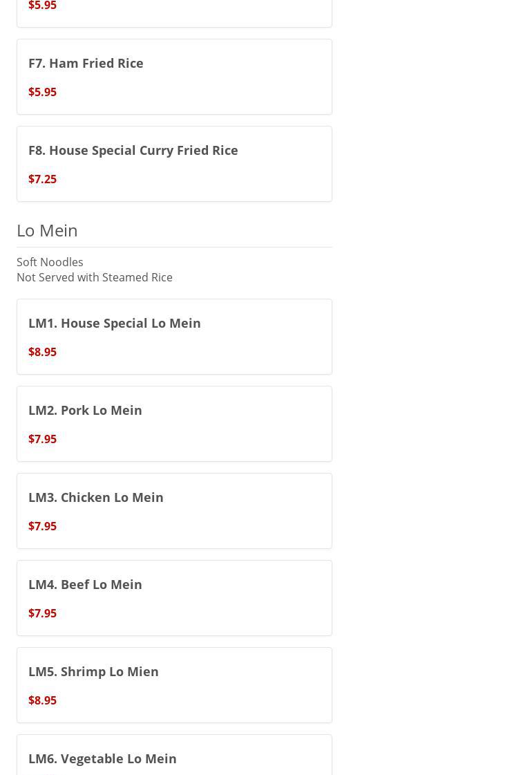Click the $7.95 price under Pork Lo Mein

point(42,439)
